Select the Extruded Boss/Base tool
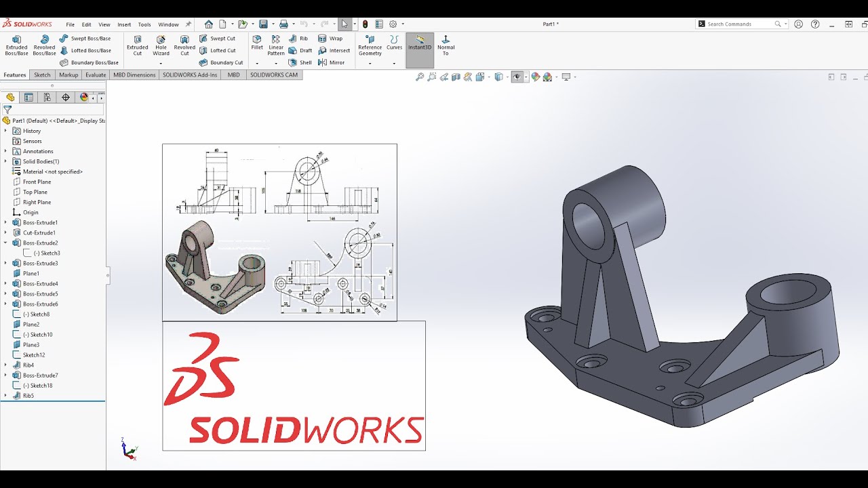868x488 pixels. tap(16, 45)
